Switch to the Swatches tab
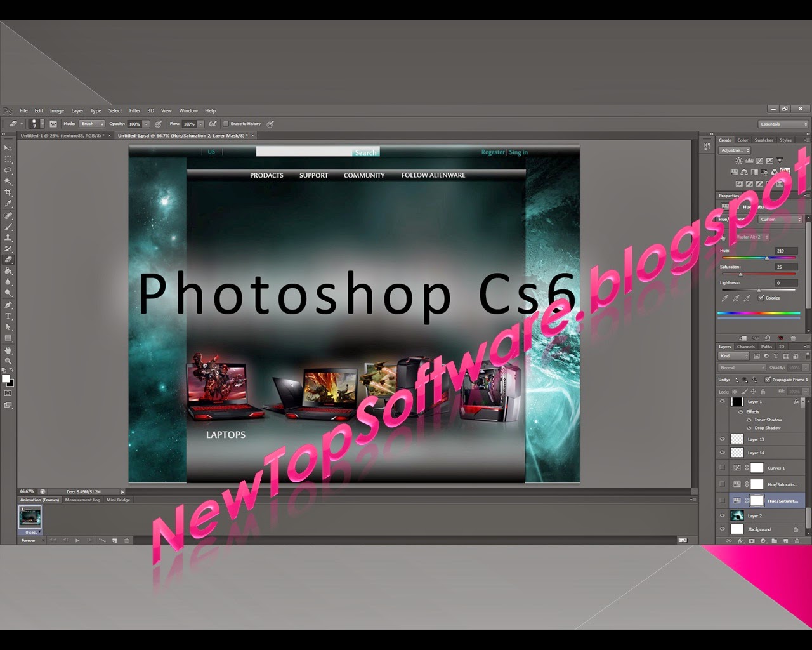This screenshot has width=812, height=650. pos(764,140)
